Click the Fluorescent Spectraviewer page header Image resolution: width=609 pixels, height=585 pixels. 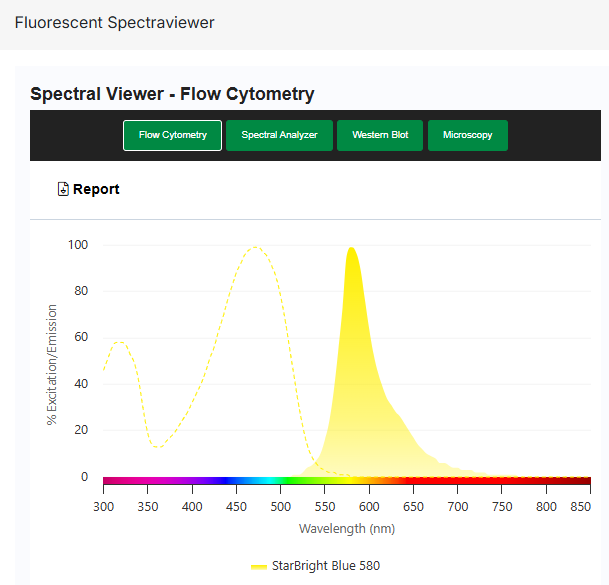point(114,22)
